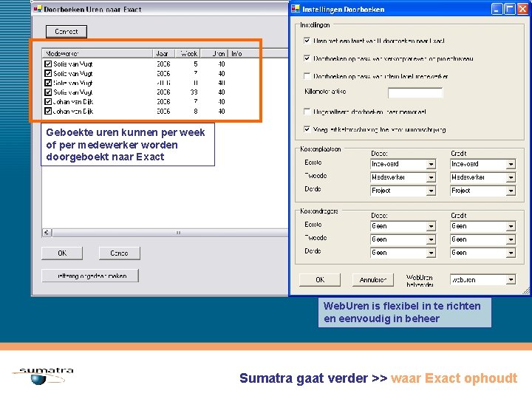
Task: Maximize the Instellingen Doorboeken window
Action: click(x=510, y=9)
